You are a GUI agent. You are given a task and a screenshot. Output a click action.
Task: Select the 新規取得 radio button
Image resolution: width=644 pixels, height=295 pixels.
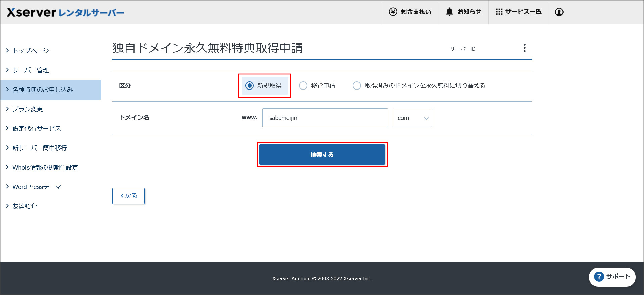pyautogui.click(x=249, y=86)
